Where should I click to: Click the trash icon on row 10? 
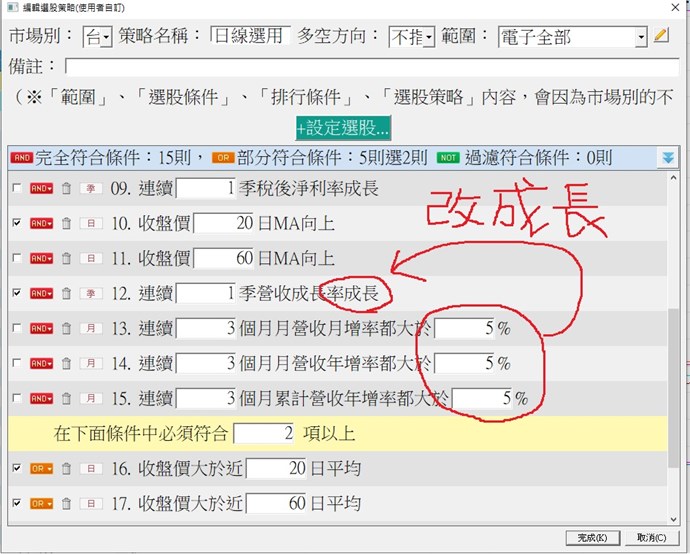[66, 224]
